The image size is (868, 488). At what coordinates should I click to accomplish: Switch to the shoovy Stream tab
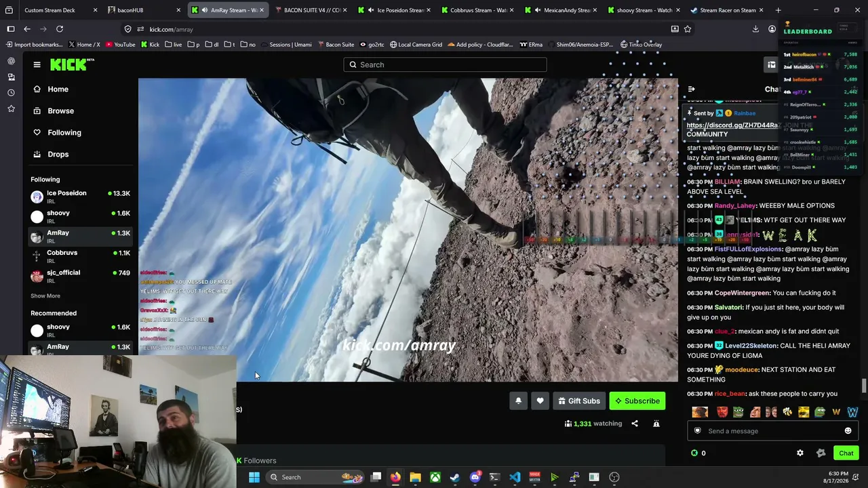click(643, 10)
